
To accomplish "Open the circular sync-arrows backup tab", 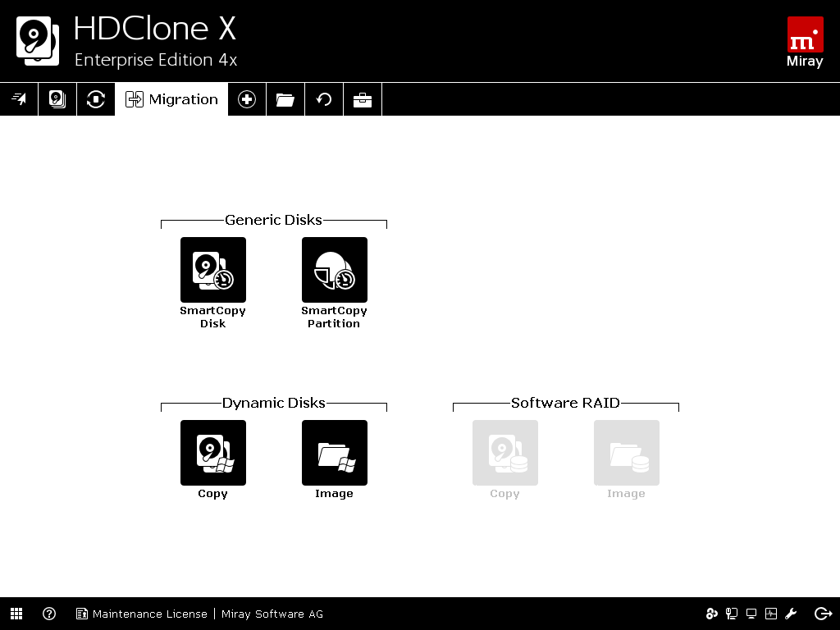I will point(96,99).
